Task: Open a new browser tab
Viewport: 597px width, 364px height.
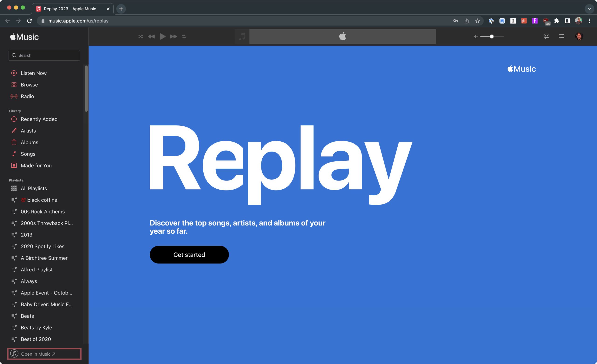Action: click(121, 9)
